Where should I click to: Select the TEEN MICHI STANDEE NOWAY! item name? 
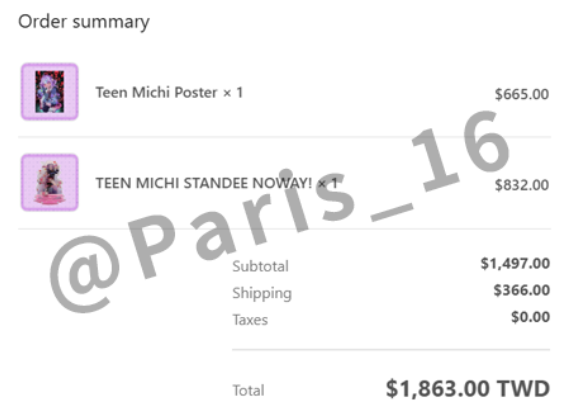pos(204,183)
